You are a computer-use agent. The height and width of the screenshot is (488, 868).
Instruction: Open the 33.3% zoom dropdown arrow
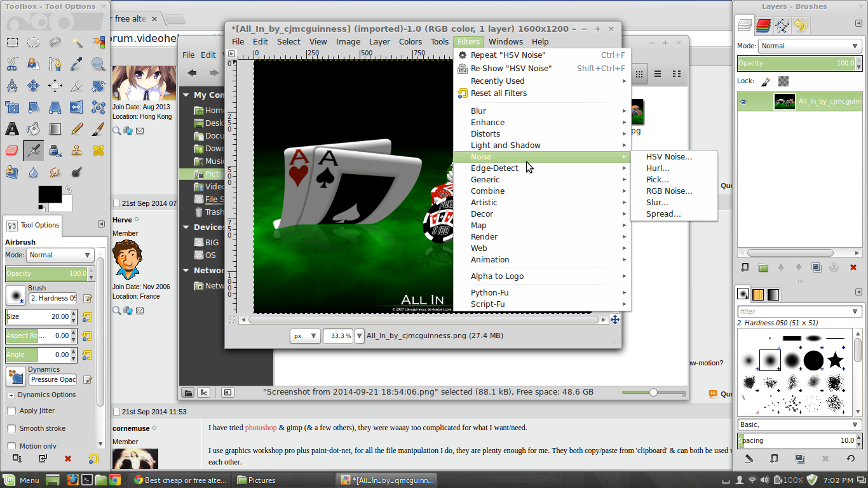click(x=359, y=336)
